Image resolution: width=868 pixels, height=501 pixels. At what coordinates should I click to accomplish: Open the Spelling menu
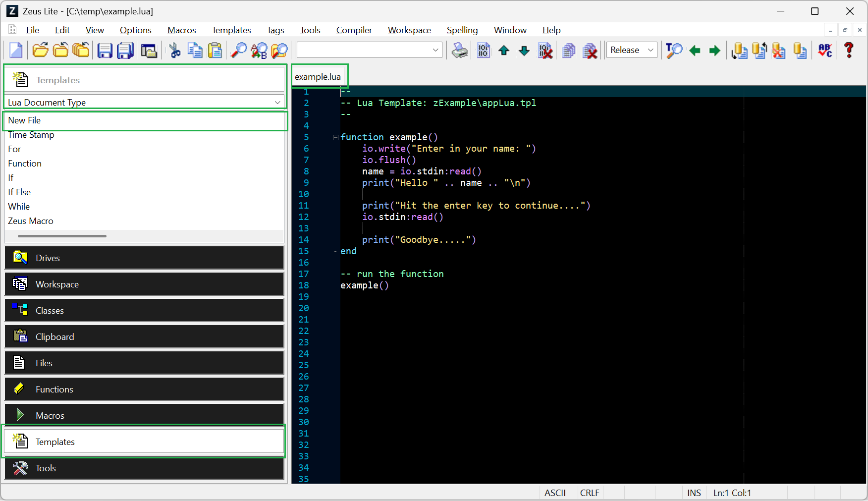point(462,30)
